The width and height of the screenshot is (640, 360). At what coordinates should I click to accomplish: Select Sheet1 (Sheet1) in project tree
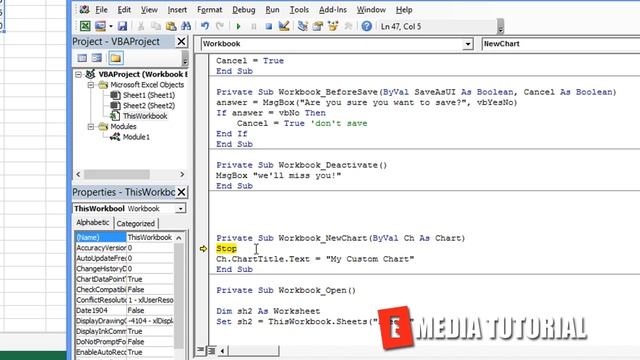click(x=149, y=95)
